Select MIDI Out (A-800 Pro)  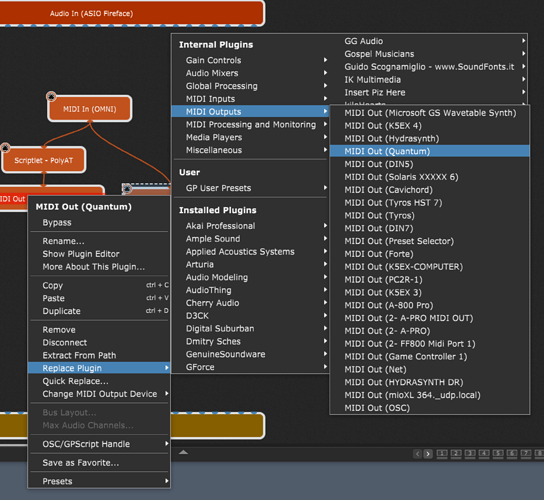(430, 305)
